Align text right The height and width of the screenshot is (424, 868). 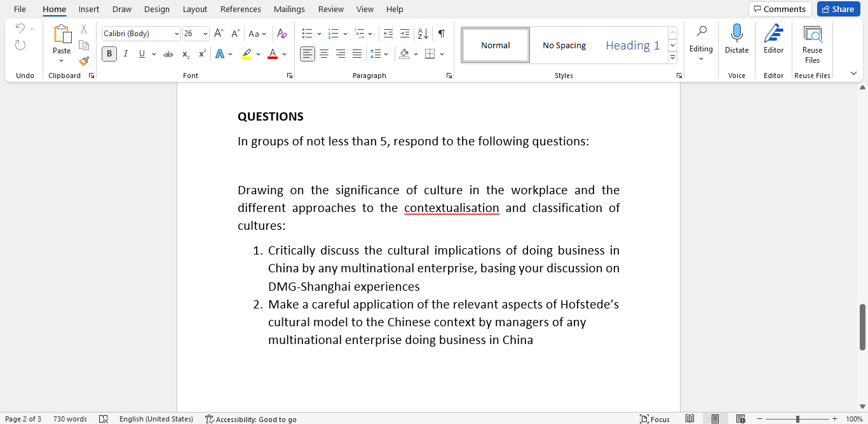click(x=341, y=54)
